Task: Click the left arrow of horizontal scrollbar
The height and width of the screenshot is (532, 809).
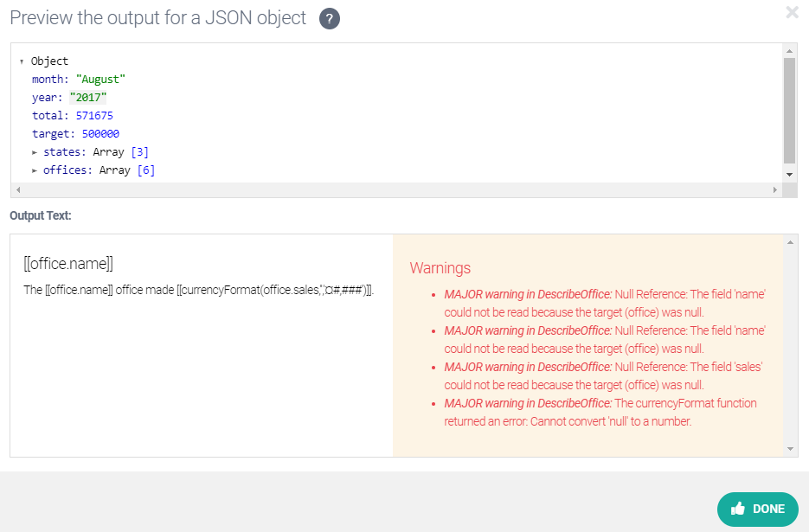Action: coord(17,188)
